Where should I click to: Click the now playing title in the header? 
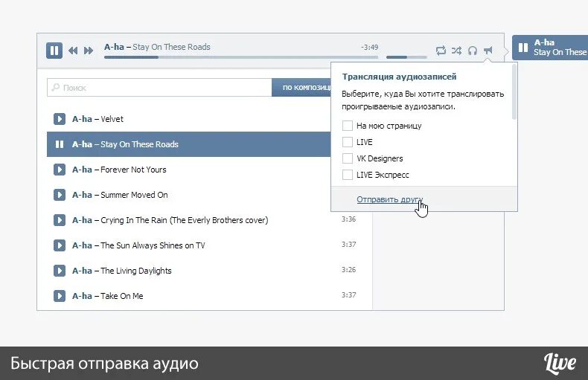(157, 47)
